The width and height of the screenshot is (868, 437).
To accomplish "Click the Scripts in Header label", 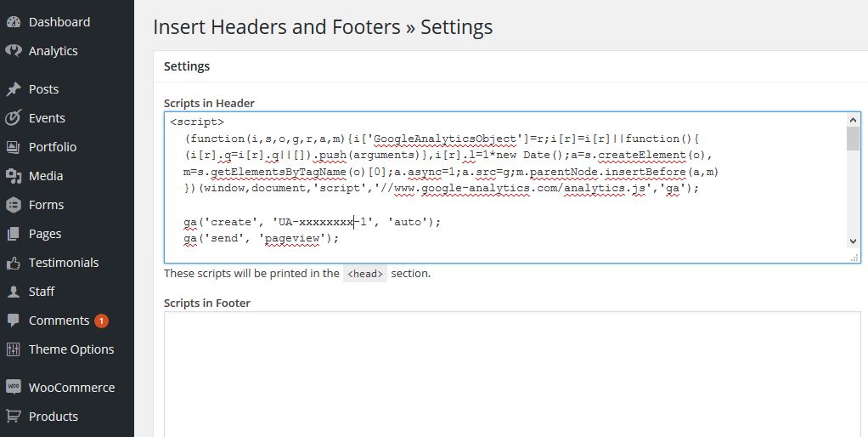I will coord(209,103).
